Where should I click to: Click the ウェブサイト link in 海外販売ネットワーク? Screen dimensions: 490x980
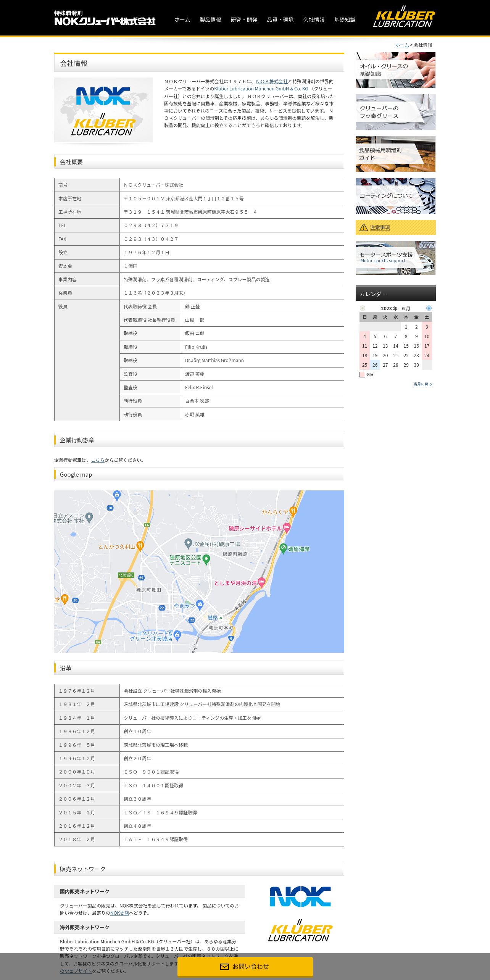[x=76, y=971]
